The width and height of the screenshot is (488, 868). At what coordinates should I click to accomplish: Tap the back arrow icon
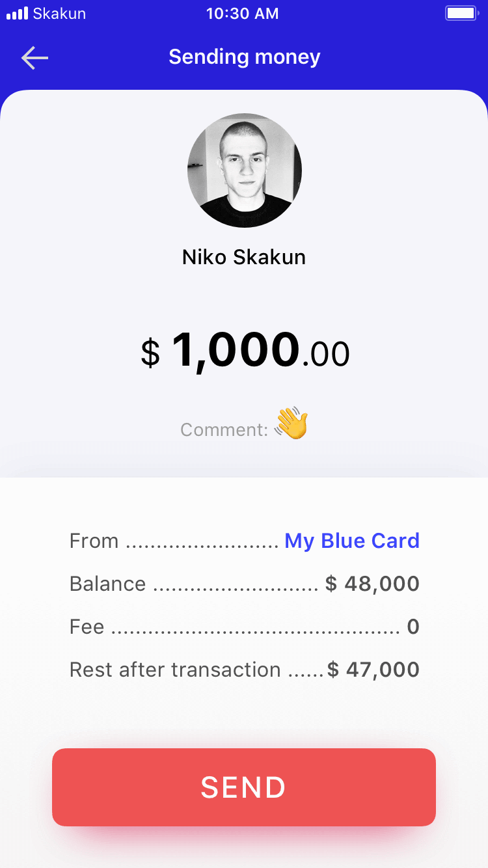(35, 58)
